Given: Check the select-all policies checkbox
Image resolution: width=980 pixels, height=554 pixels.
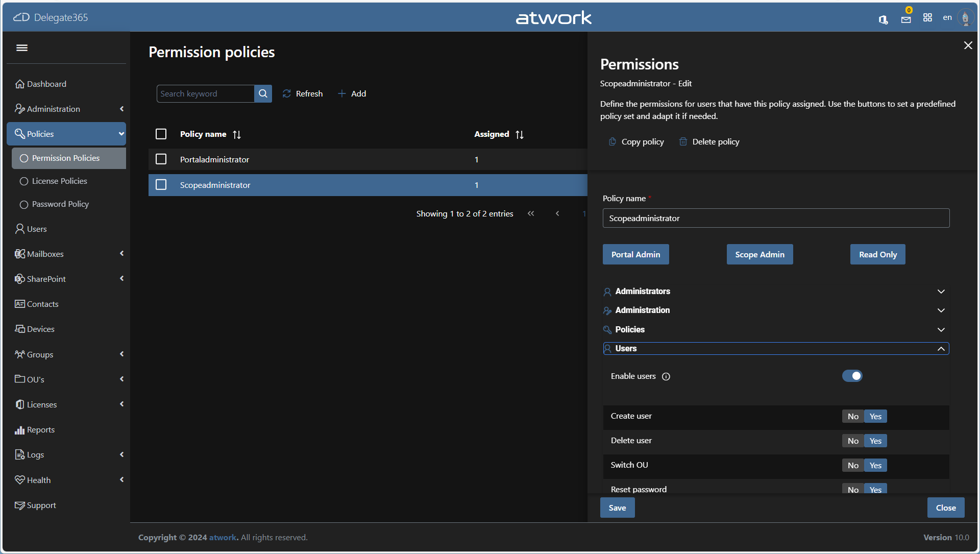Looking at the screenshot, I should (x=161, y=134).
